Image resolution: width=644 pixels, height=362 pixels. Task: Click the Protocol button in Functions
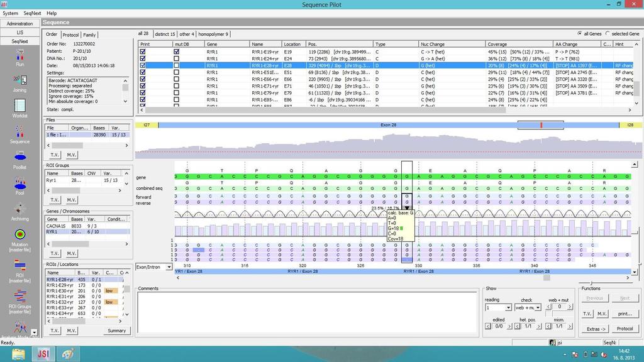625,329
